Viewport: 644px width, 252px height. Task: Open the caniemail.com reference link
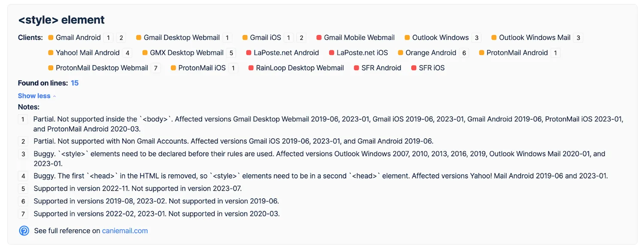click(125, 231)
